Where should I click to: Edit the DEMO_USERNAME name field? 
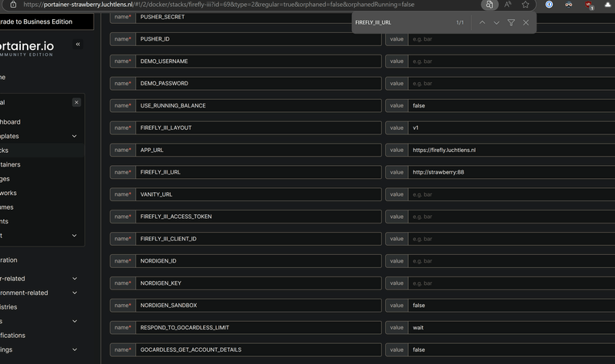[x=258, y=61]
